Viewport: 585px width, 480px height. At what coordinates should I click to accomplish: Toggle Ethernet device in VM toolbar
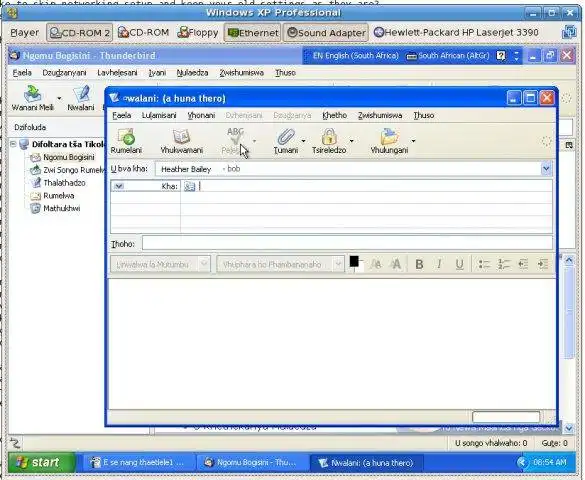point(253,33)
